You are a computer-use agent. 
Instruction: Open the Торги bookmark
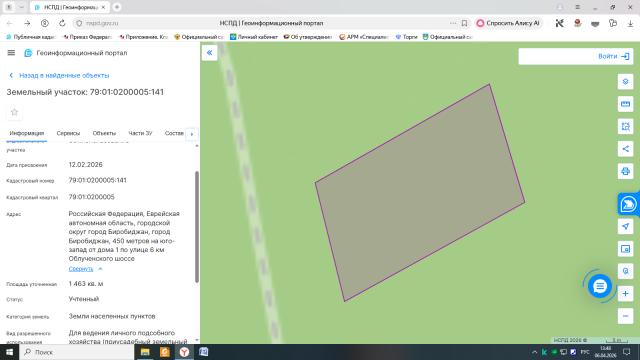407,37
